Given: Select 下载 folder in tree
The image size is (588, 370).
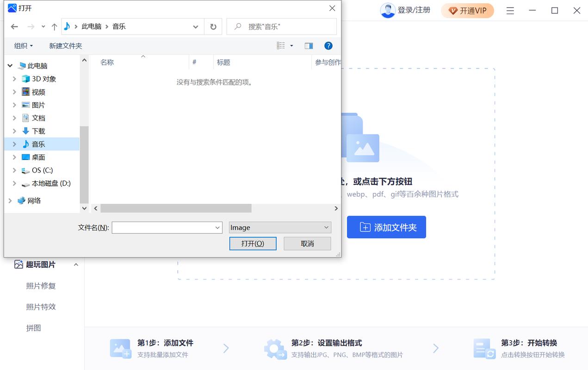Looking at the screenshot, I should 38,131.
